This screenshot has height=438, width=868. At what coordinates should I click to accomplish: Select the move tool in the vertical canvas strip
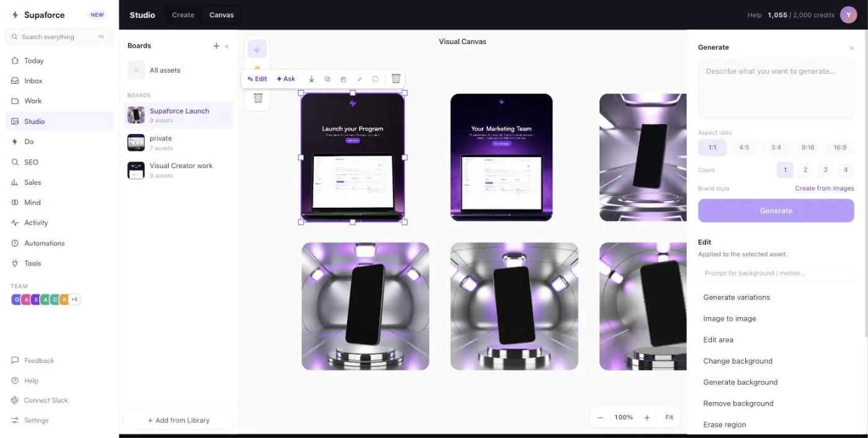[257, 50]
